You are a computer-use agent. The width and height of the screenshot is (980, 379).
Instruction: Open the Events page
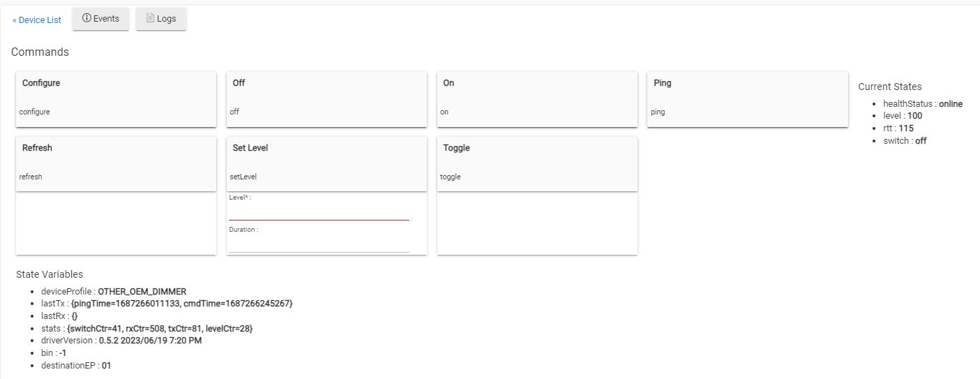pyautogui.click(x=100, y=19)
